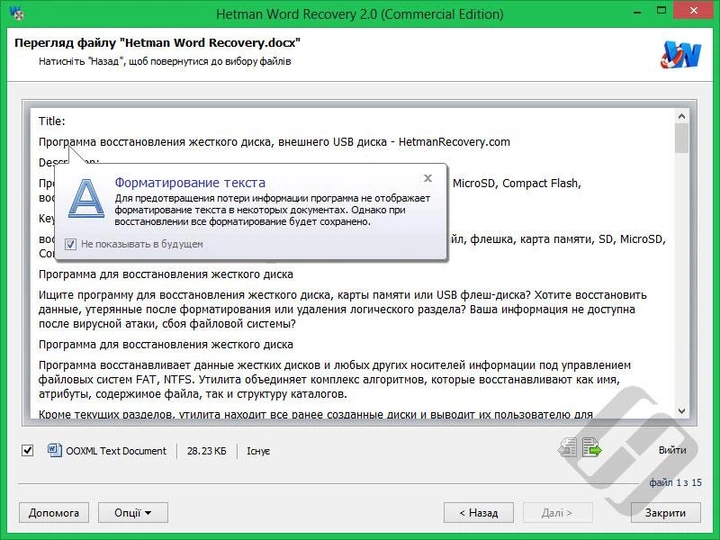Screen dimensions: 720x540
Task: Click the Закрити button
Action: pos(665,512)
